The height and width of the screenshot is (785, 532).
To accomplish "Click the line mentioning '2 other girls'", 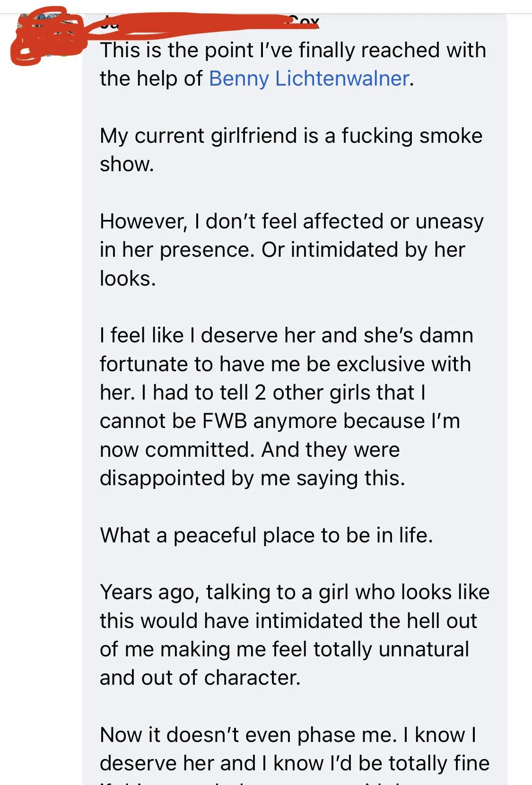I will click(x=262, y=392).
